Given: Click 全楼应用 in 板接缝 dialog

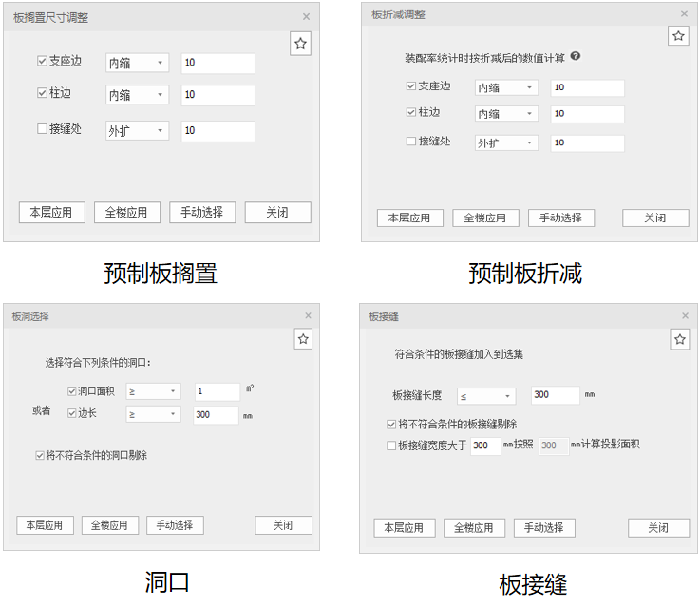Looking at the screenshot, I should [x=474, y=528].
